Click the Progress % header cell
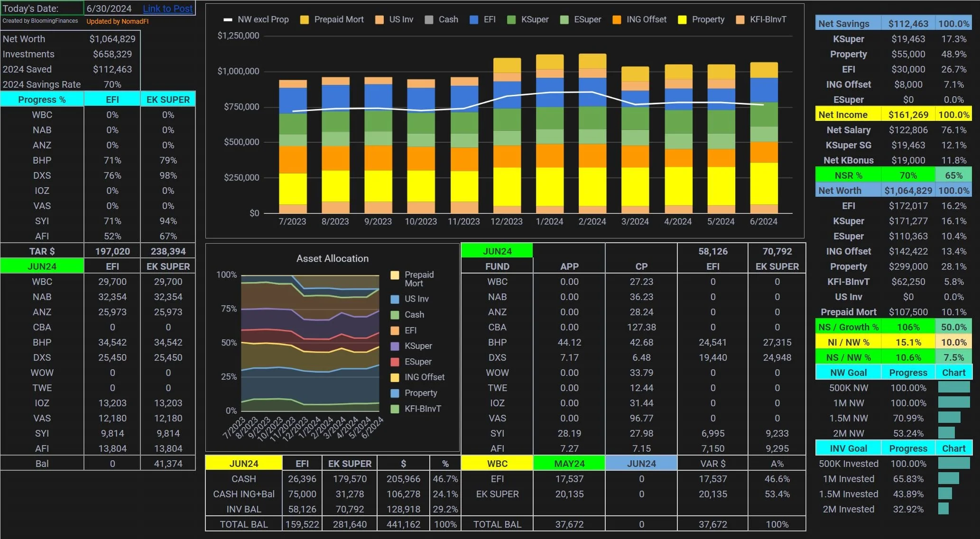The height and width of the screenshot is (539, 980). click(x=42, y=100)
